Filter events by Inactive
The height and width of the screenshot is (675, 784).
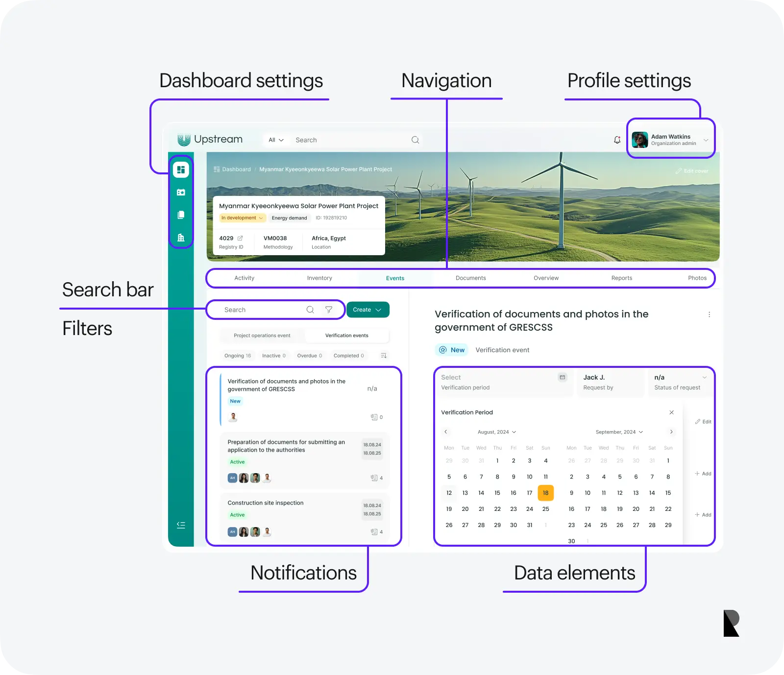click(274, 356)
